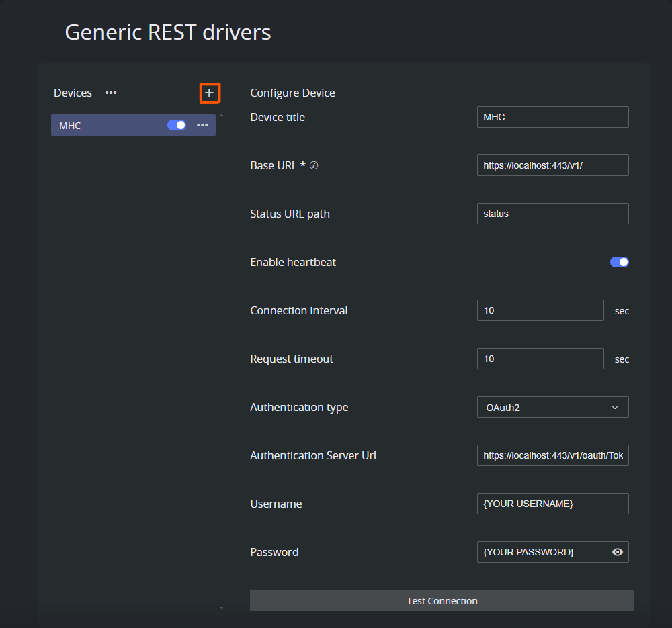Click the Base URL info icon
This screenshot has height=628, width=672.
[314, 166]
